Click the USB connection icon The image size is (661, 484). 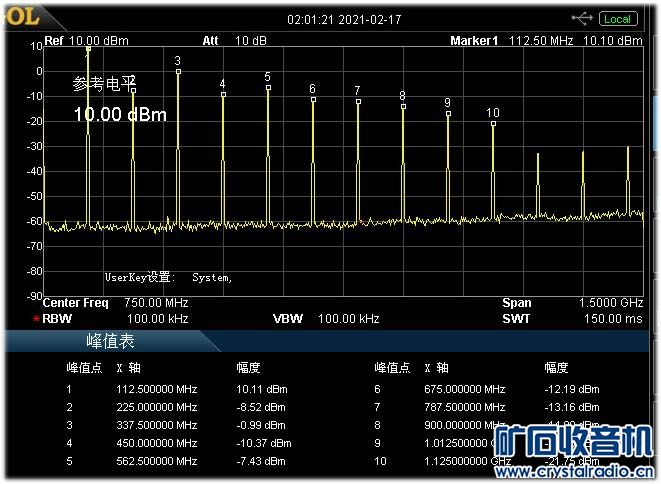pos(582,19)
